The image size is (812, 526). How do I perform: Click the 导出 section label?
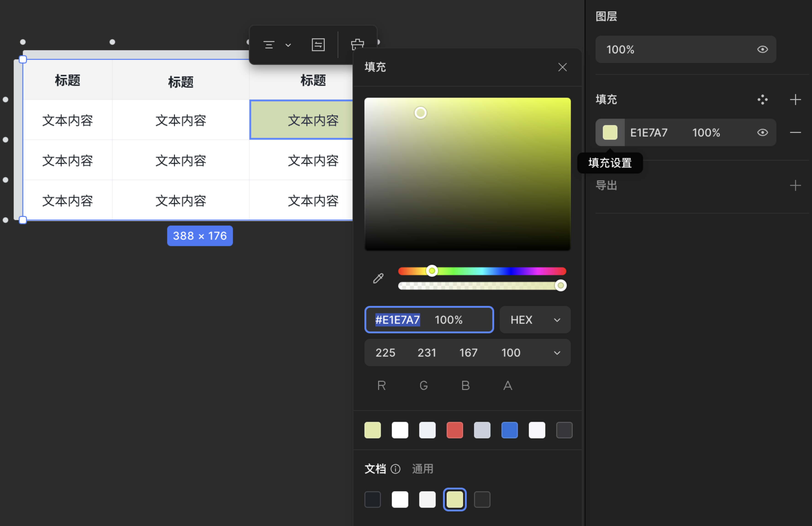[x=606, y=185]
